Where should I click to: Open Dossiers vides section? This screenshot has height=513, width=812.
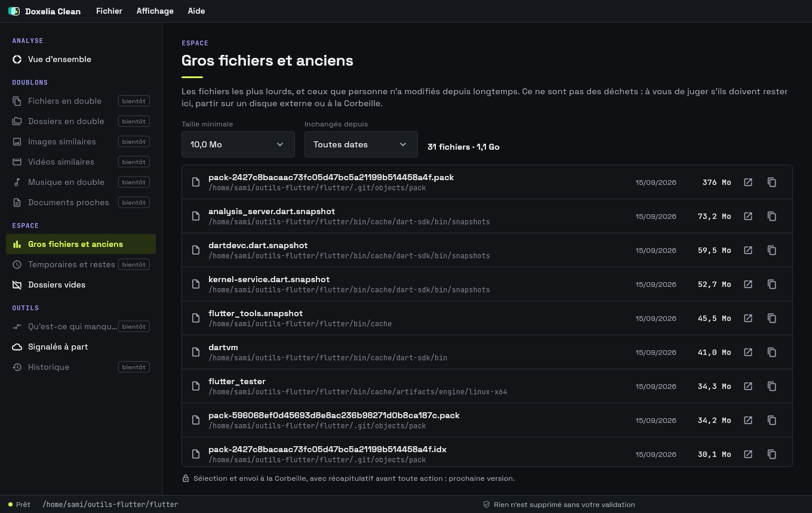click(x=81, y=285)
